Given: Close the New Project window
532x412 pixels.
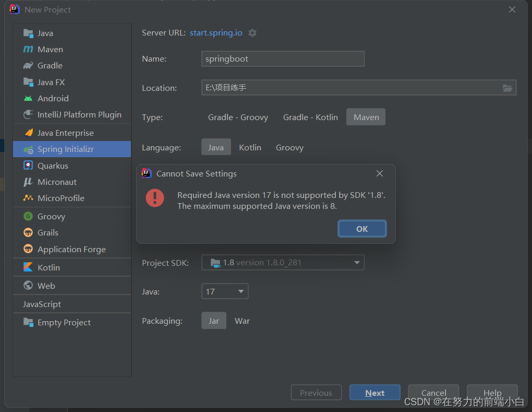Looking at the screenshot, I should [512, 9].
